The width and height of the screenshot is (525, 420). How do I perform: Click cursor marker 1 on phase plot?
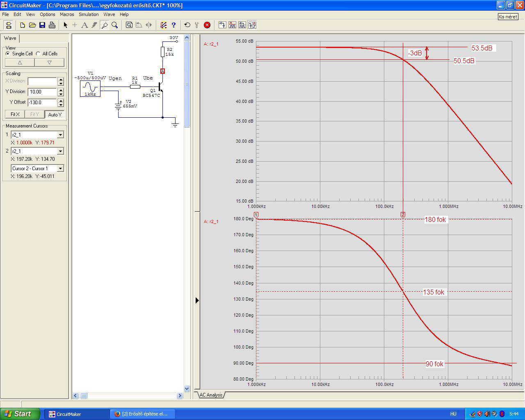pyautogui.click(x=256, y=215)
